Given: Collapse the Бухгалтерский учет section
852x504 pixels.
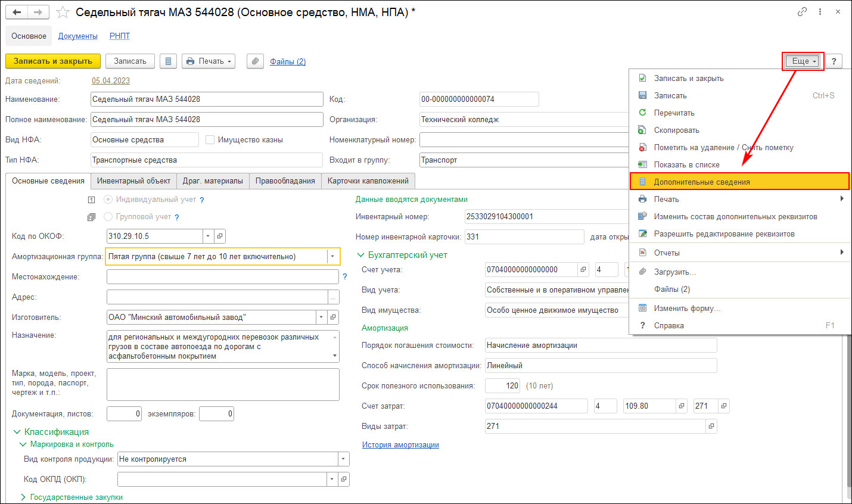Looking at the screenshot, I should click(x=360, y=255).
